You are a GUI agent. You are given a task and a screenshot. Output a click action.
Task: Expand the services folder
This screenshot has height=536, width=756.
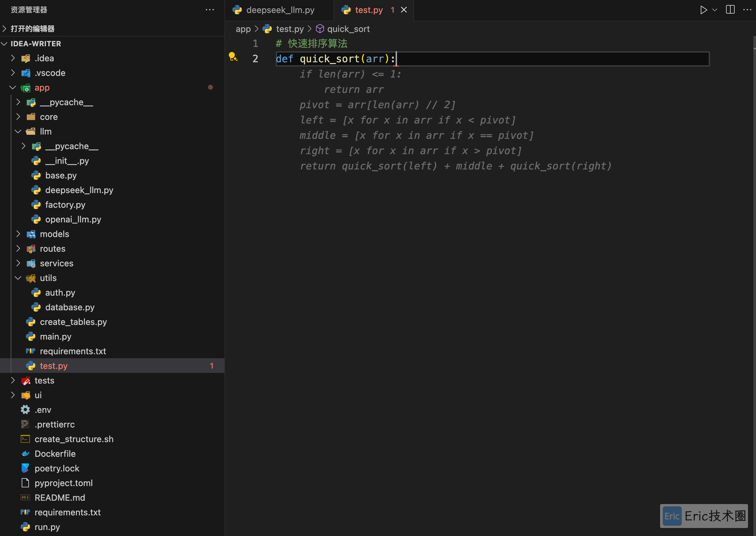(112, 263)
